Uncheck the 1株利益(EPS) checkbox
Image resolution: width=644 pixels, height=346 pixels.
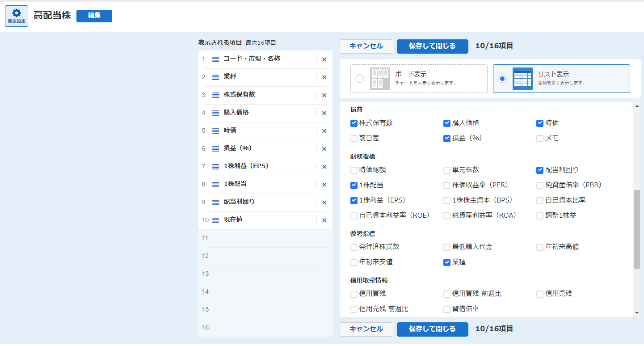354,201
